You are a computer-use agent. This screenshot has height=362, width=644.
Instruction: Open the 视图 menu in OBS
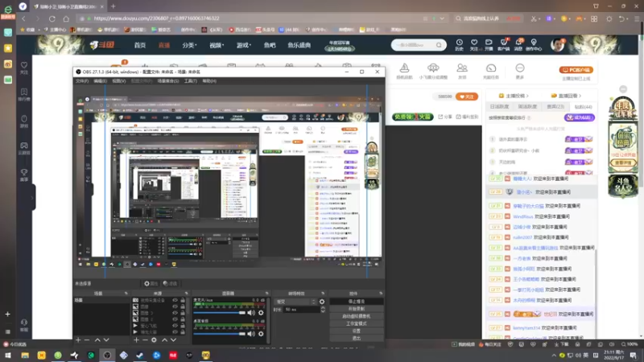point(118,81)
